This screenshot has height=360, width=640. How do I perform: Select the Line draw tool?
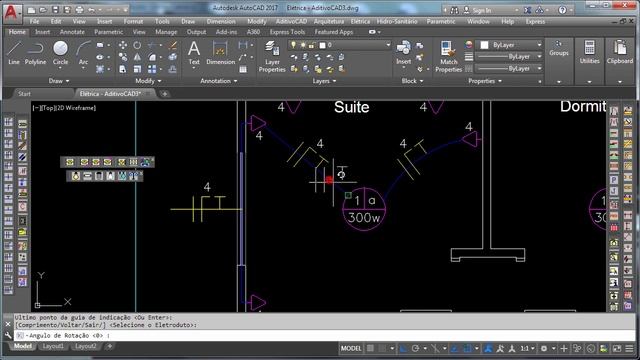click(14, 53)
